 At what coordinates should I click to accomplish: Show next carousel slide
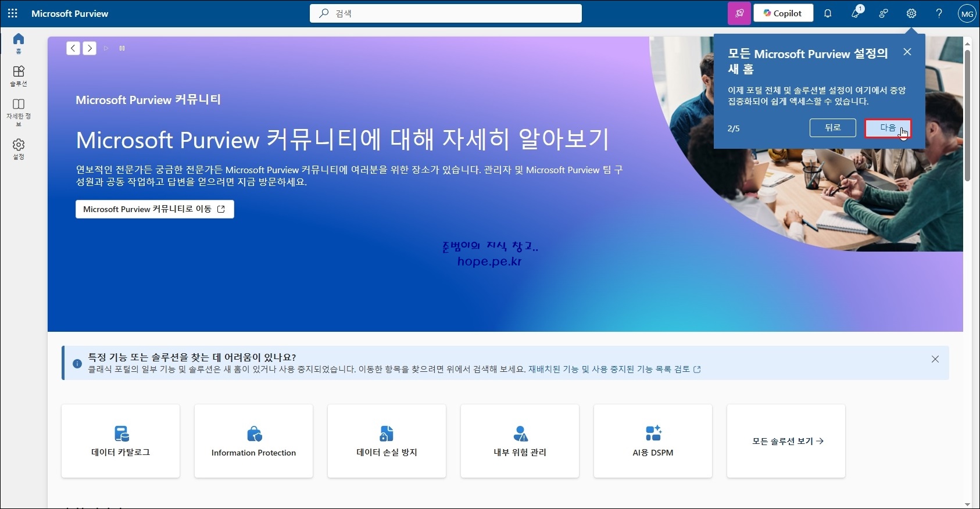90,48
